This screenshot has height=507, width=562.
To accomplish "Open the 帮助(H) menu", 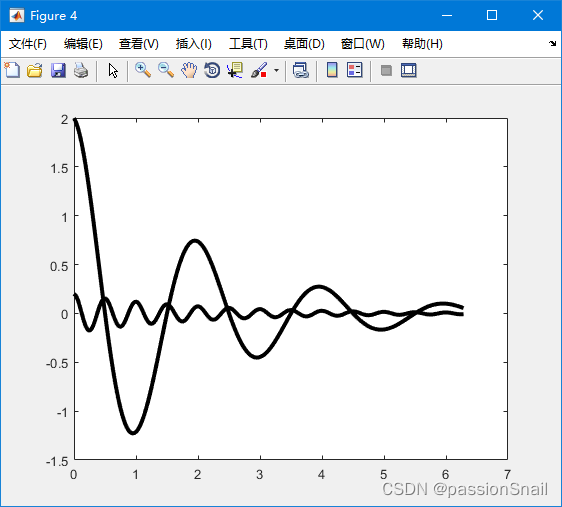I will (x=422, y=44).
